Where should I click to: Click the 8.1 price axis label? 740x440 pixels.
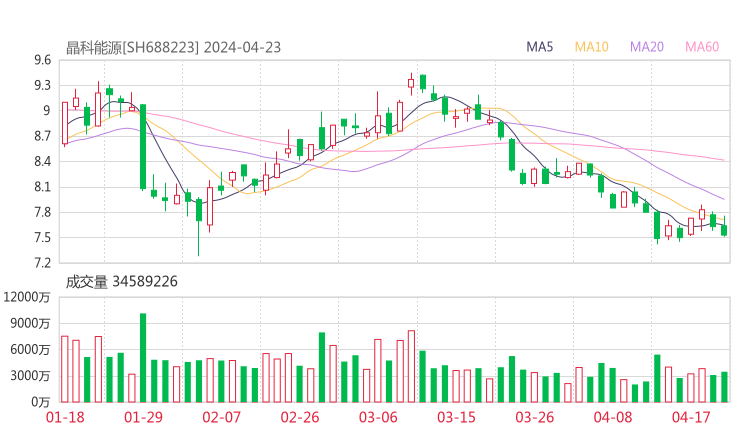[42, 187]
